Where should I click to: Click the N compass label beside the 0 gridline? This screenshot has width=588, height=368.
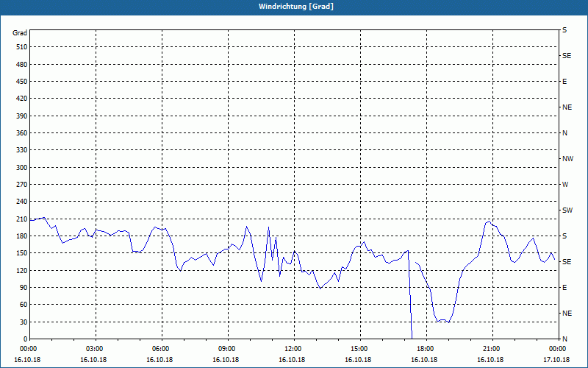pyautogui.click(x=564, y=339)
